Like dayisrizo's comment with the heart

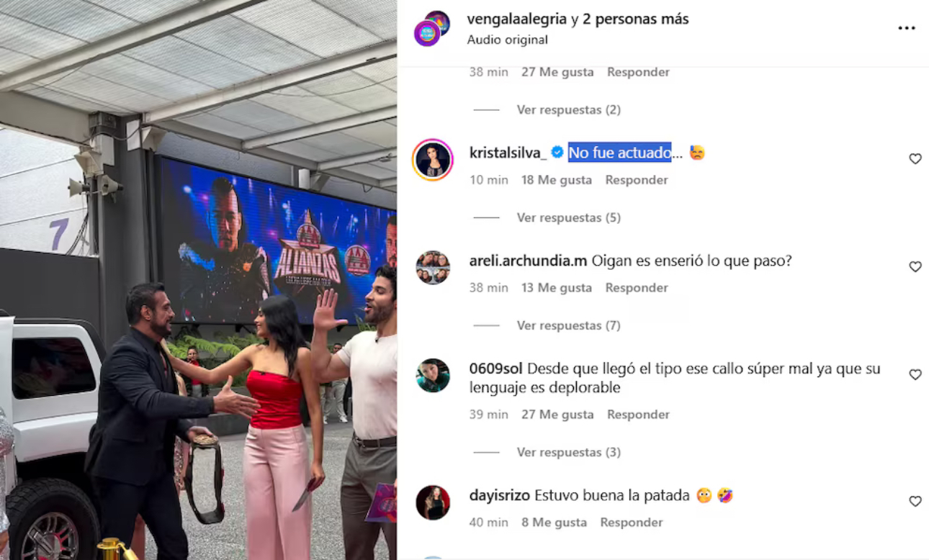tap(915, 502)
